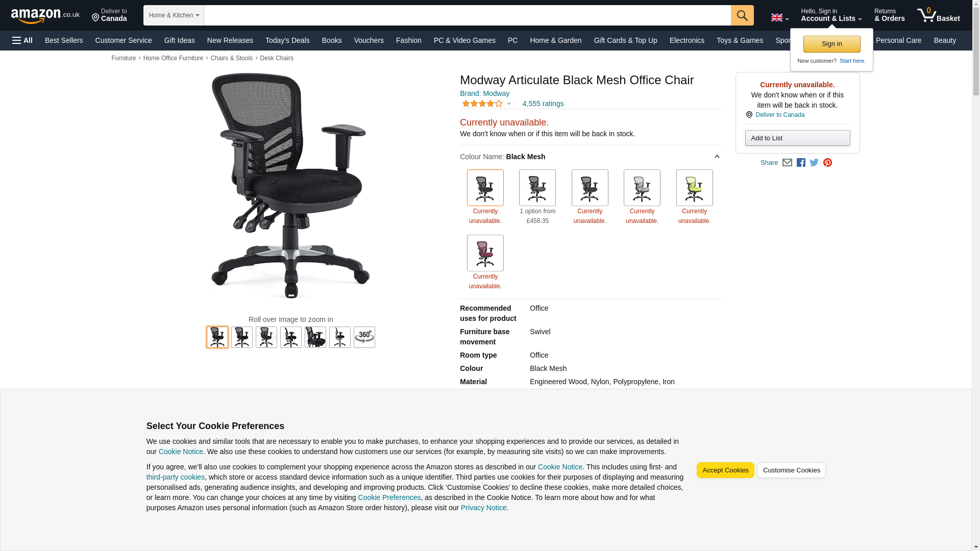Screen dimensions: 980x551
Task: Share the product on Facebook
Action: (801, 163)
